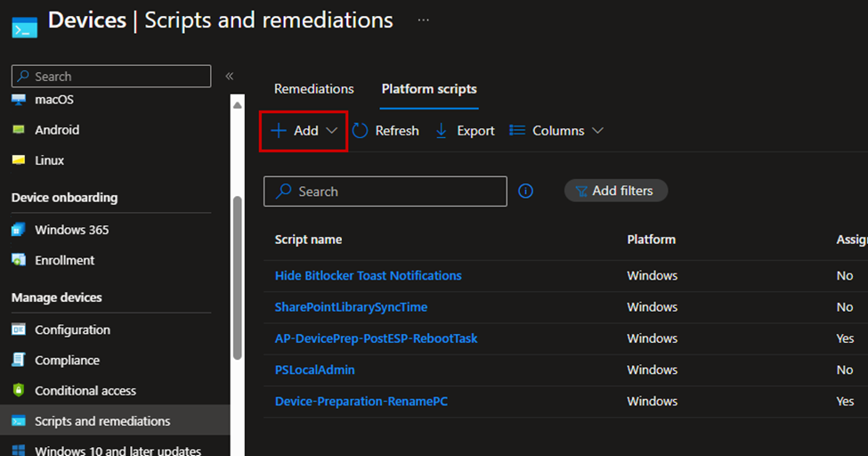868x456 pixels.
Task: Click the sidebar vertical scrollbar
Action: [237, 276]
